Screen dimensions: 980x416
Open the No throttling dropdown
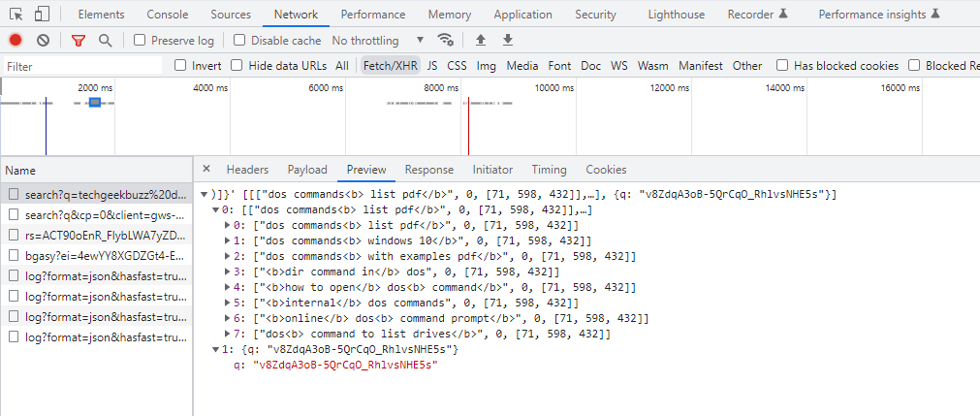coord(378,41)
